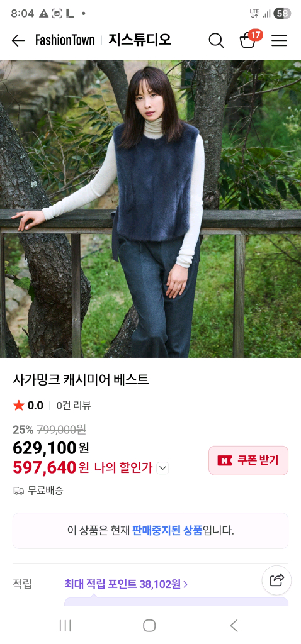
Task: Tap the free shipping truck icon
Action: (x=18, y=491)
